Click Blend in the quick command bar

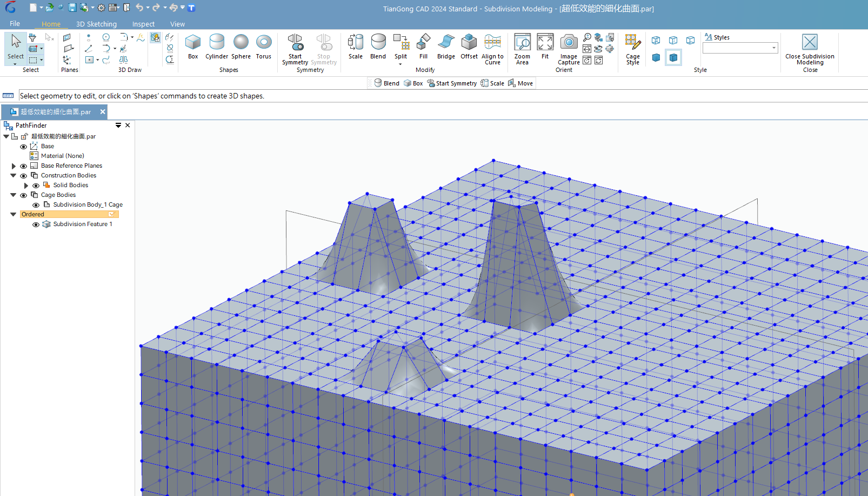pos(386,83)
